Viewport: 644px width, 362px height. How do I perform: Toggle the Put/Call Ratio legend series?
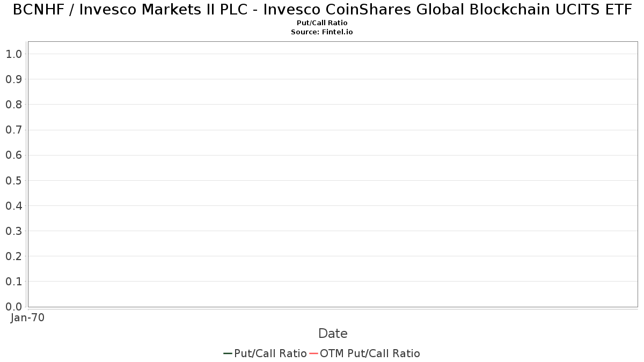coord(270,353)
